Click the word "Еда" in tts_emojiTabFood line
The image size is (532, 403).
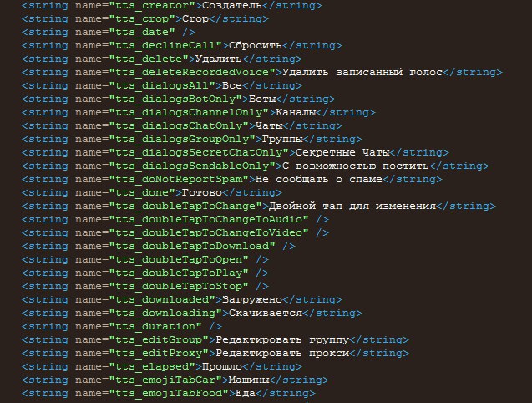[x=245, y=394]
